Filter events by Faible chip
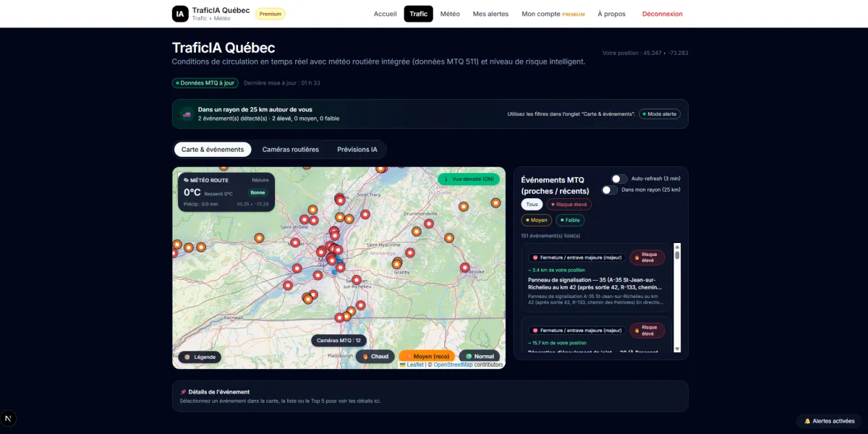Image resolution: width=868 pixels, height=434 pixels. (x=570, y=221)
